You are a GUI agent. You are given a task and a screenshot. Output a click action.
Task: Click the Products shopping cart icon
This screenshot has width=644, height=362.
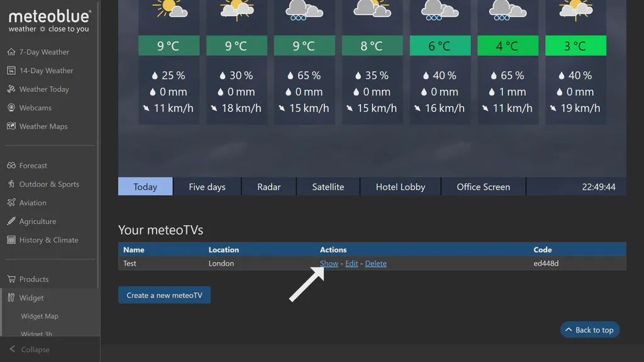point(11,278)
